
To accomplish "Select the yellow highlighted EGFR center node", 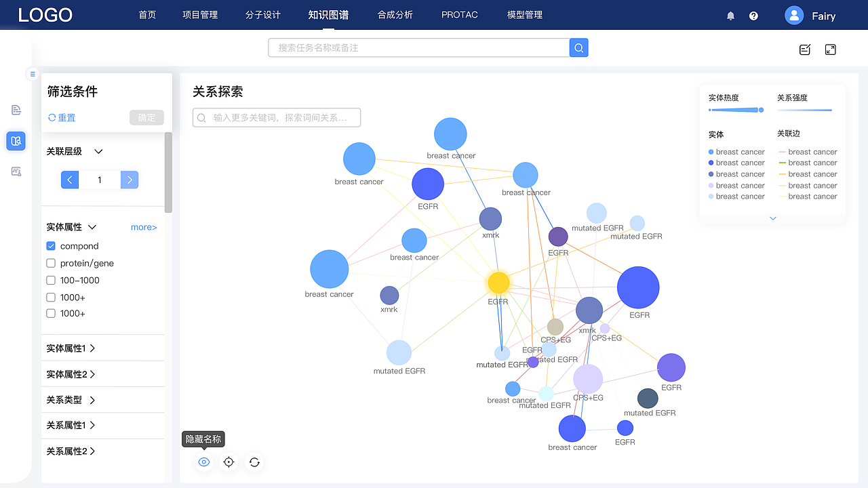I will point(498,283).
